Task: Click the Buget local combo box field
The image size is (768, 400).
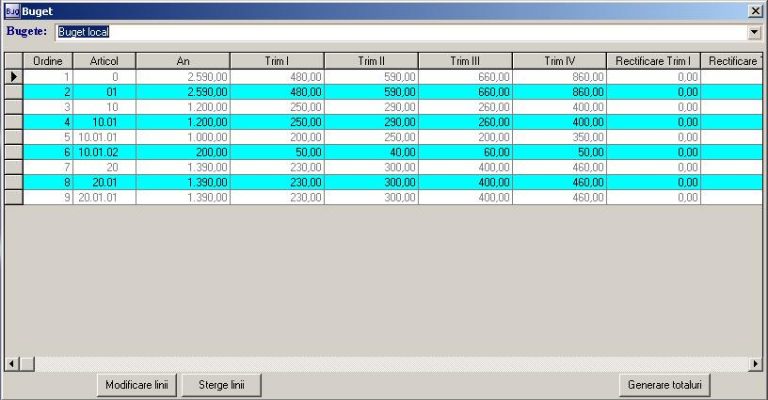Action: (x=400, y=32)
